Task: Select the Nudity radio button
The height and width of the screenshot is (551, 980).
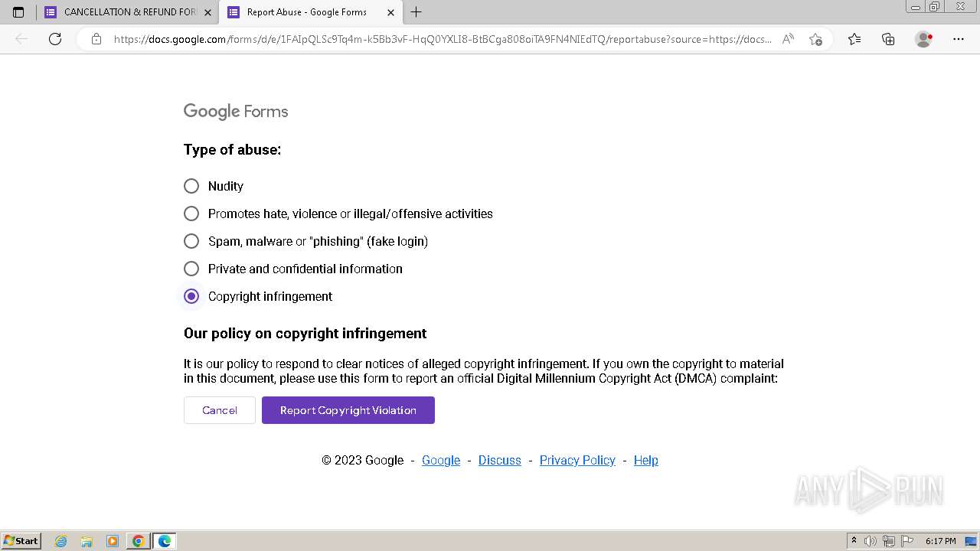Action: point(191,186)
